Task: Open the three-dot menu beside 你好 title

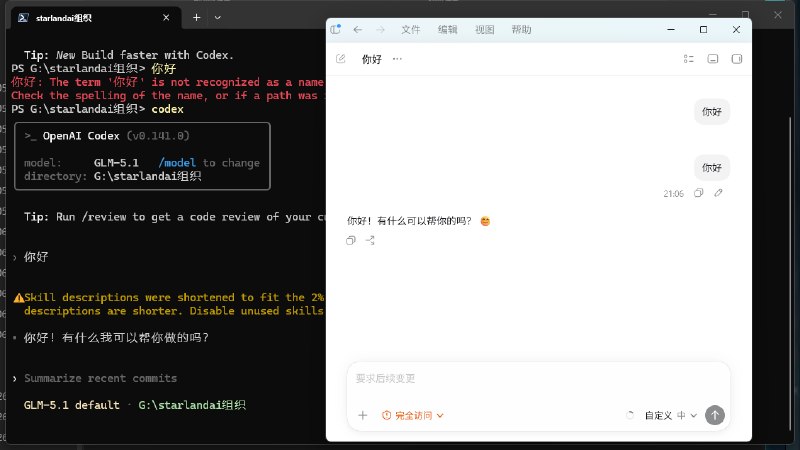Action: [397, 59]
